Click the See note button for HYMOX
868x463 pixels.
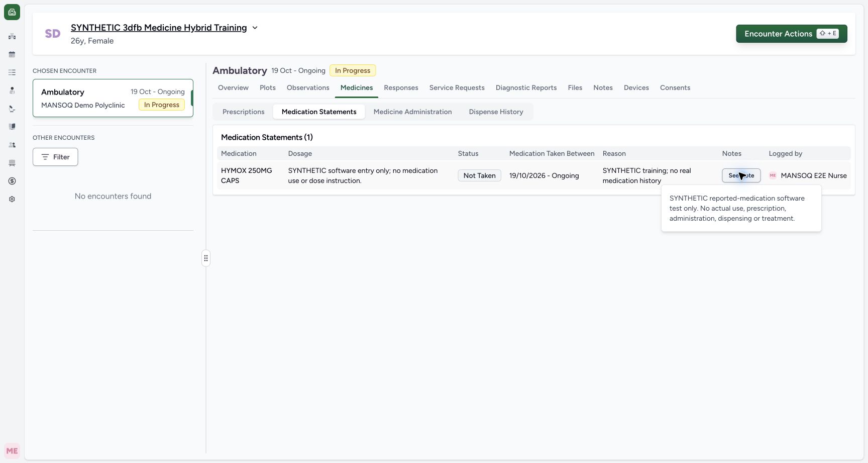tap(741, 175)
